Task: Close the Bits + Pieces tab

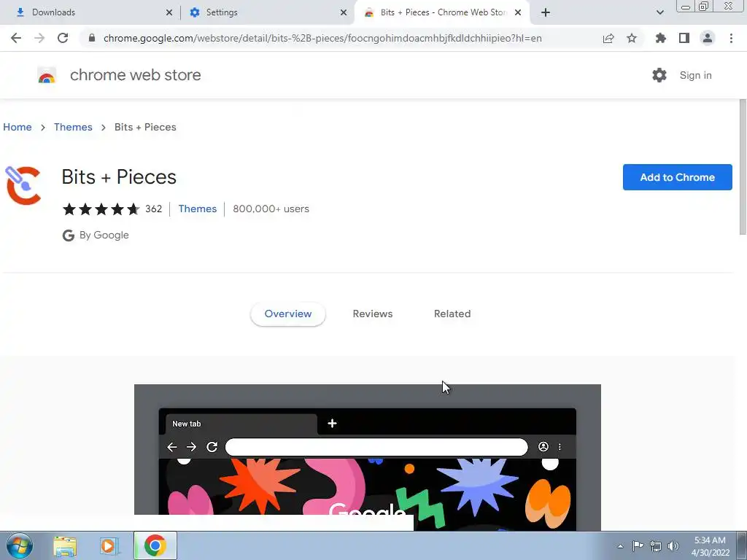Action: pyautogui.click(x=518, y=12)
